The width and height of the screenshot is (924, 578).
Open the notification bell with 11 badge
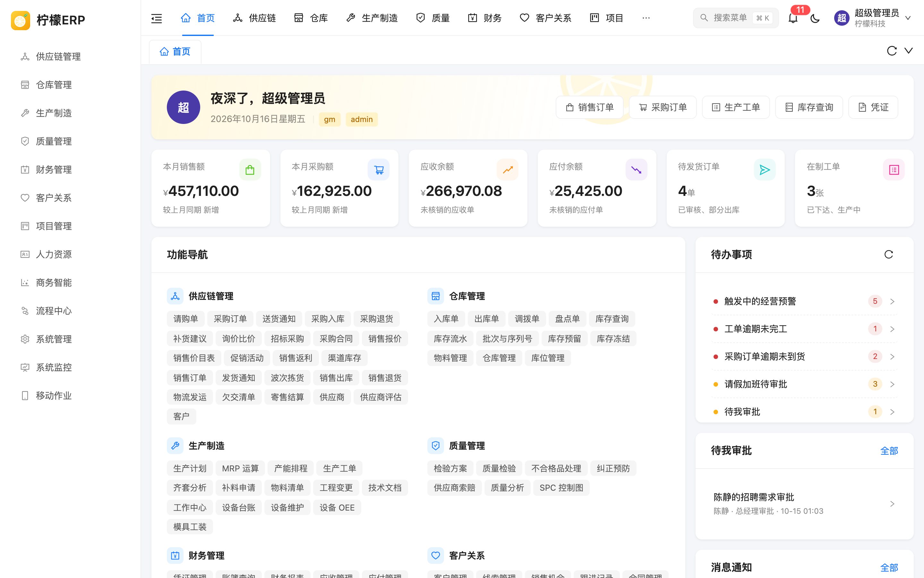click(x=793, y=18)
